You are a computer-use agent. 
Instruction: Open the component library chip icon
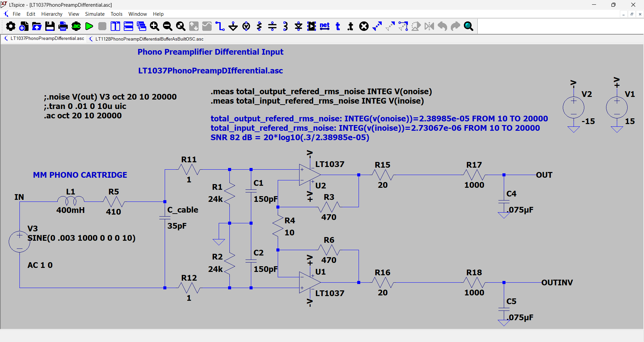[x=312, y=26]
